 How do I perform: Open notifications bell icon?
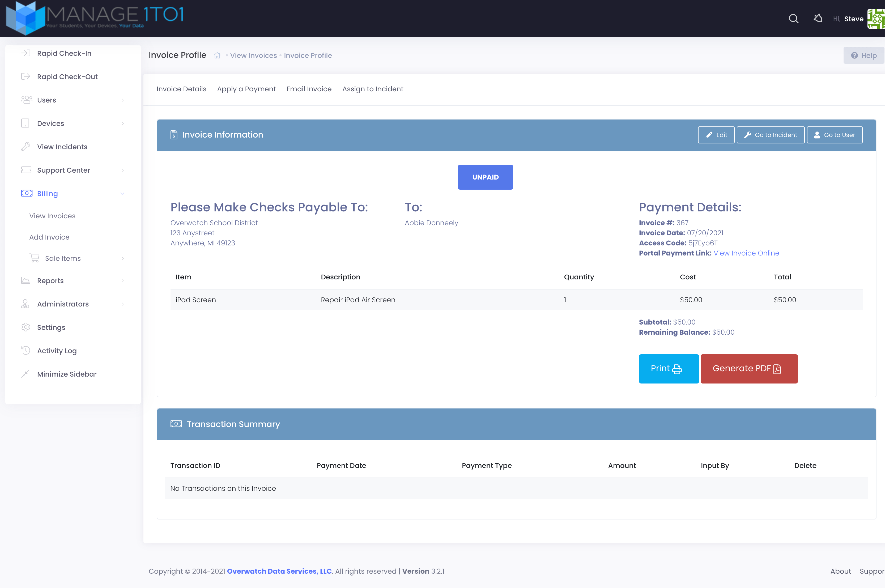818,18
